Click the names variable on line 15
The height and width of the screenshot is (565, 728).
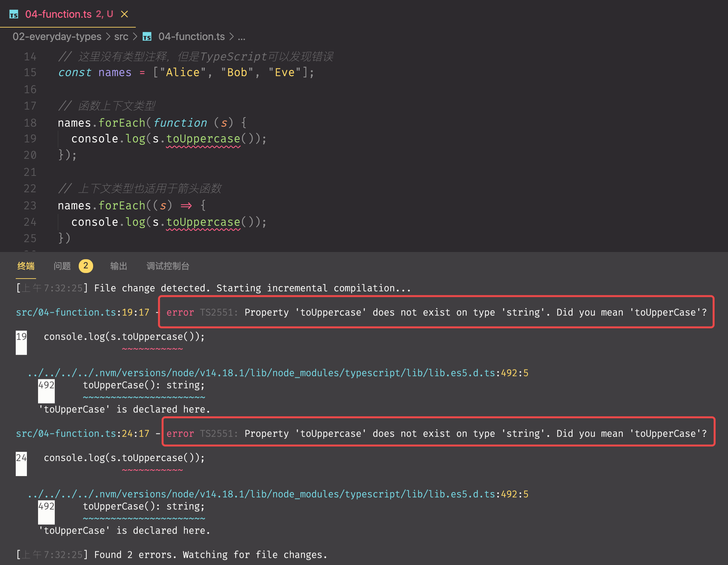(x=115, y=73)
